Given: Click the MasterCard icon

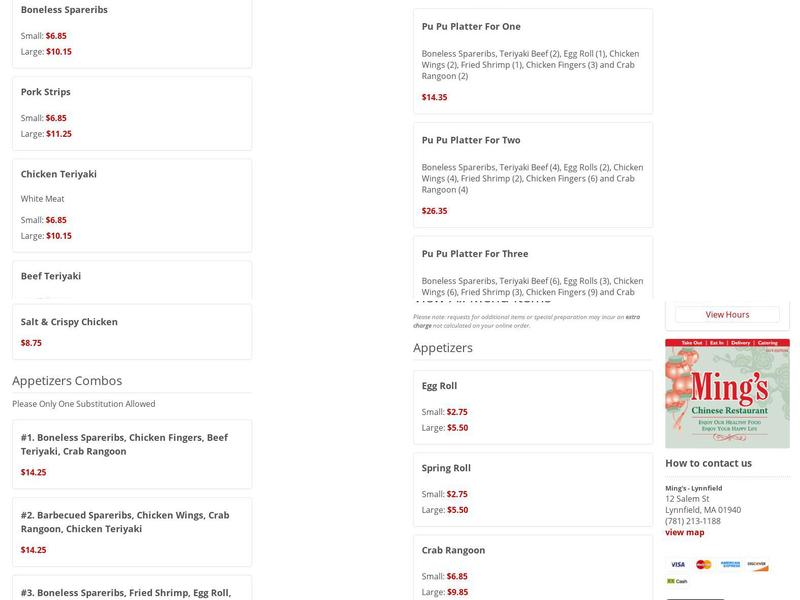Looking at the screenshot, I should tap(704, 565).
